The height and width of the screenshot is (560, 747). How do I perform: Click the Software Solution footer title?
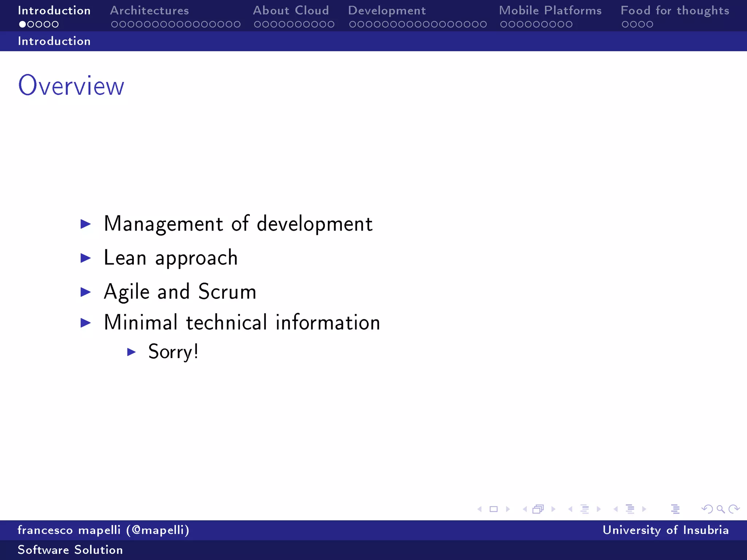[70, 550]
